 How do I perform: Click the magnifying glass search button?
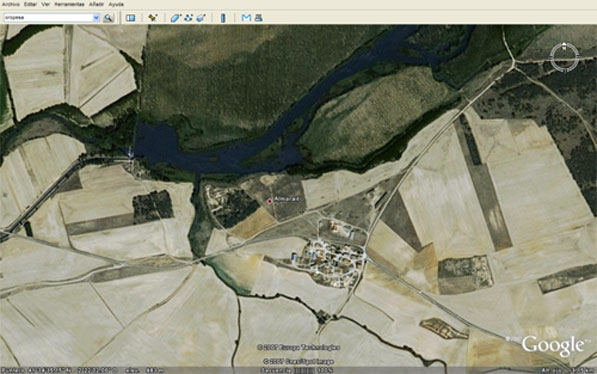click(x=109, y=18)
